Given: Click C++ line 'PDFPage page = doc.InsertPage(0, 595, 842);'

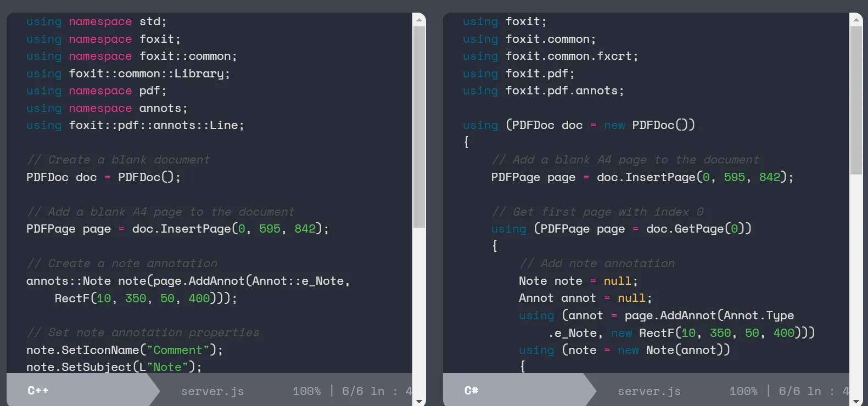Looking at the screenshot, I should click(x=177, y=229).
